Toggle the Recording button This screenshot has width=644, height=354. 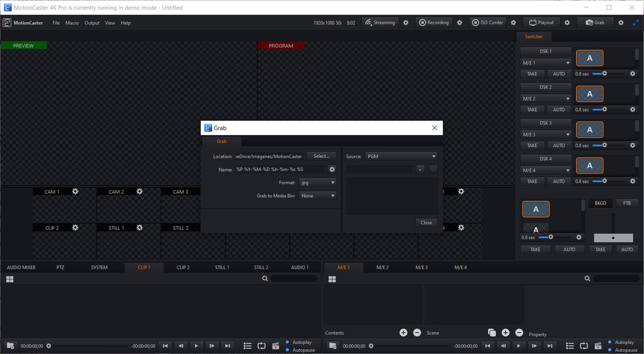coord(434,23)
